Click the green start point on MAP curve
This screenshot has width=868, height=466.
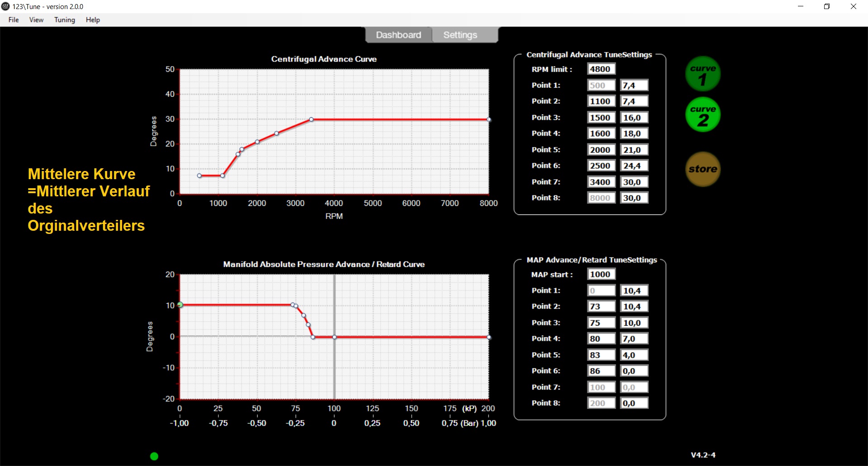click(180, 305)
